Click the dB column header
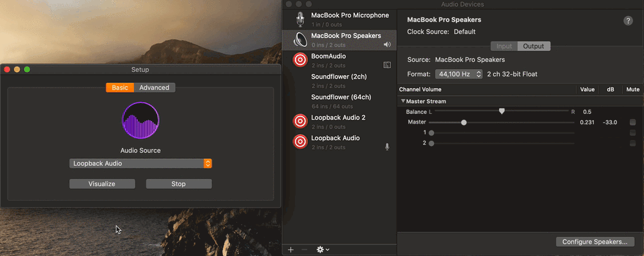 611,89
